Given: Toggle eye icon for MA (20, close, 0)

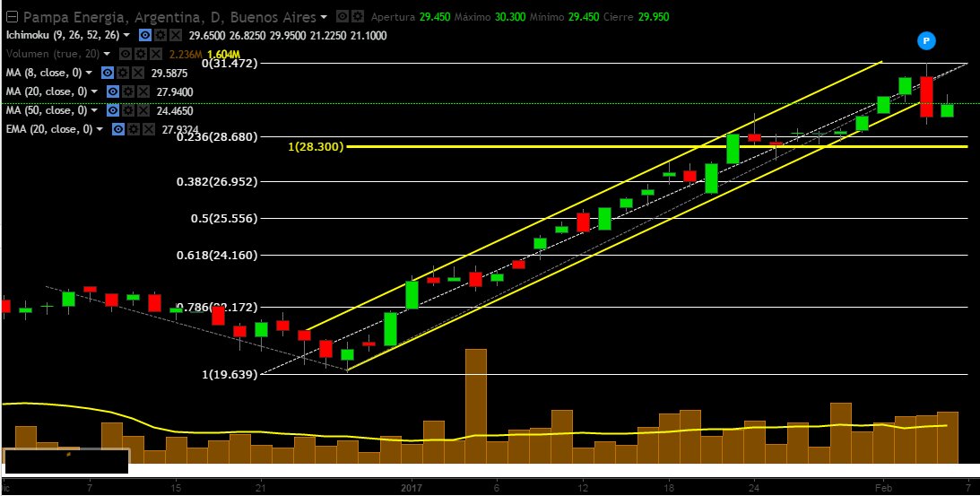Looking at the screenshot, I should tap(112, 92).
